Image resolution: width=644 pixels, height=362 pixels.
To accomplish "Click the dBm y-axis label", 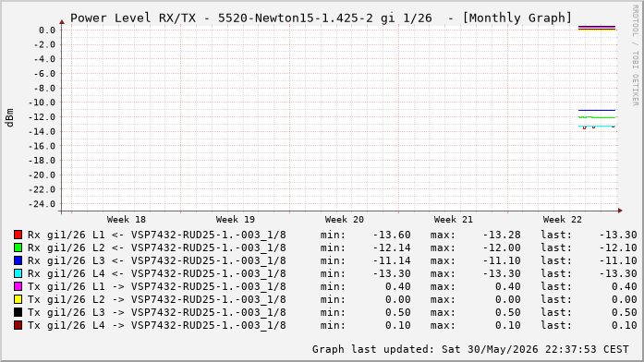I will click(9, 118).
